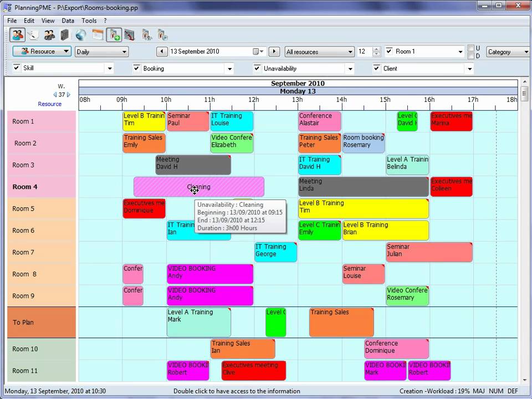This screenshot has height=399, width=532.
Task: Click the PlanningPME title bar app icon
Action: click(7, 7)
